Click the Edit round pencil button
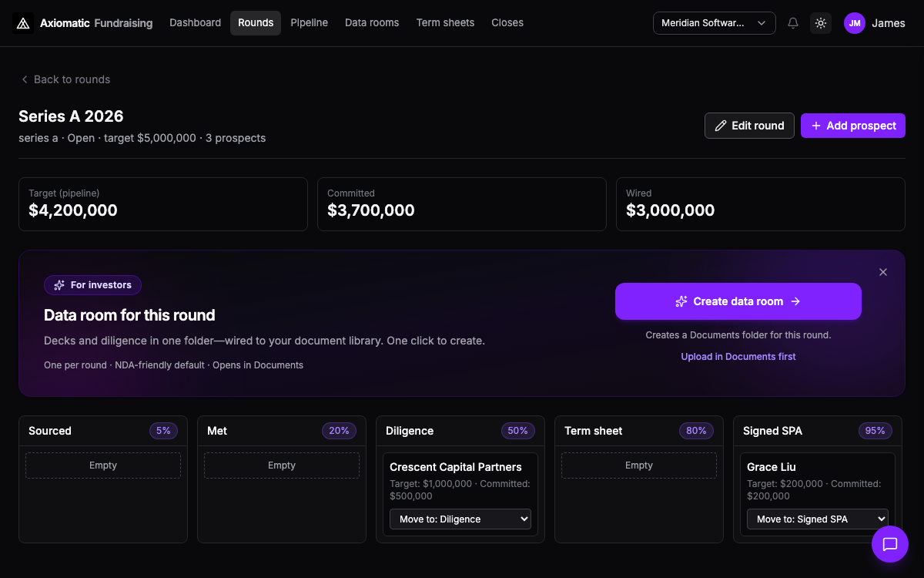 click(749, 126)
